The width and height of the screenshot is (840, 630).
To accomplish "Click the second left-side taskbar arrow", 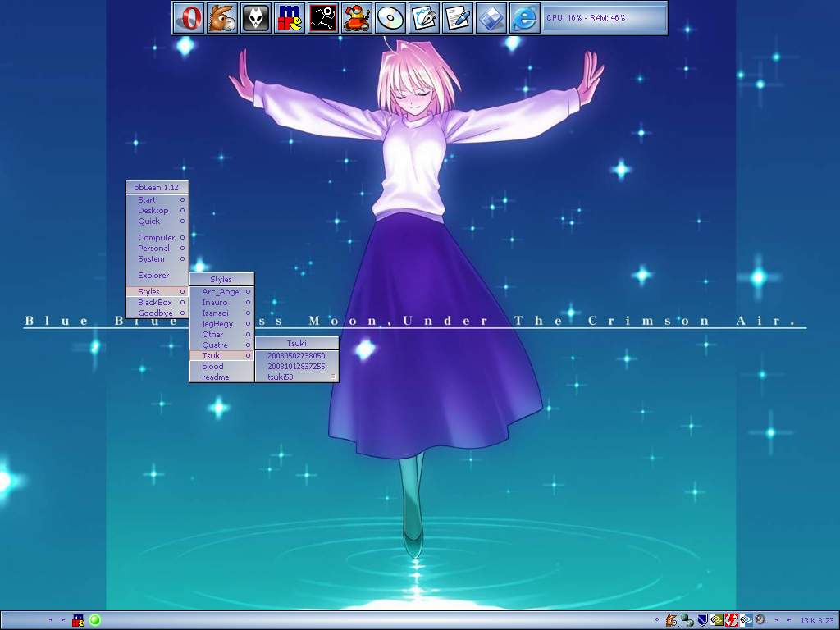I will click(62, 620).
